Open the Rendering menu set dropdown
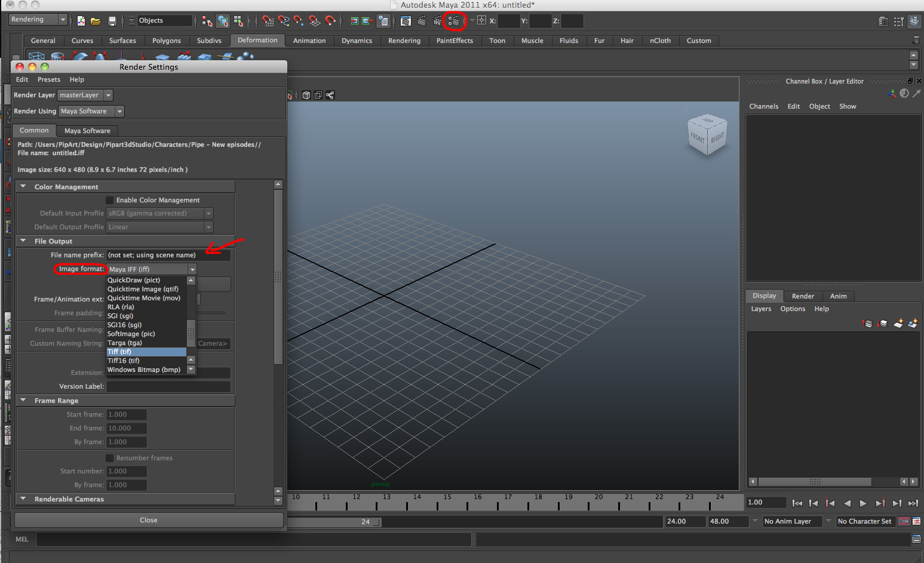Screen dimensions: 924x563 point(38,20)
